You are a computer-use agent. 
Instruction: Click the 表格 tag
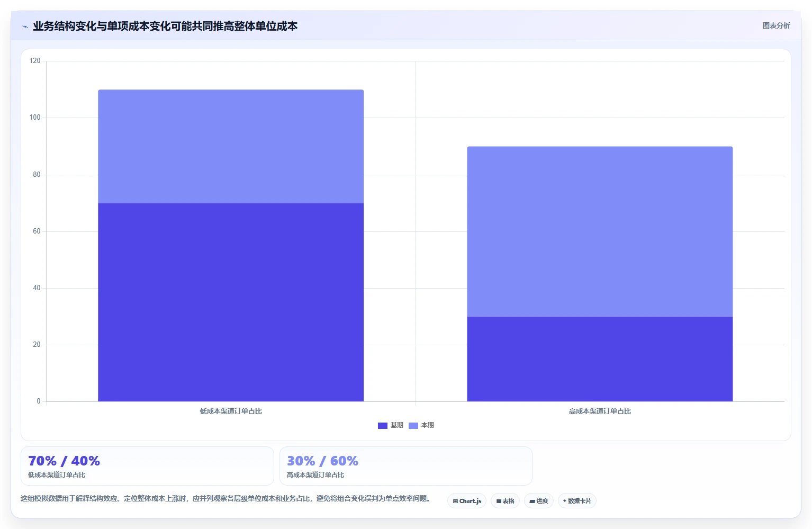[505, 501]
